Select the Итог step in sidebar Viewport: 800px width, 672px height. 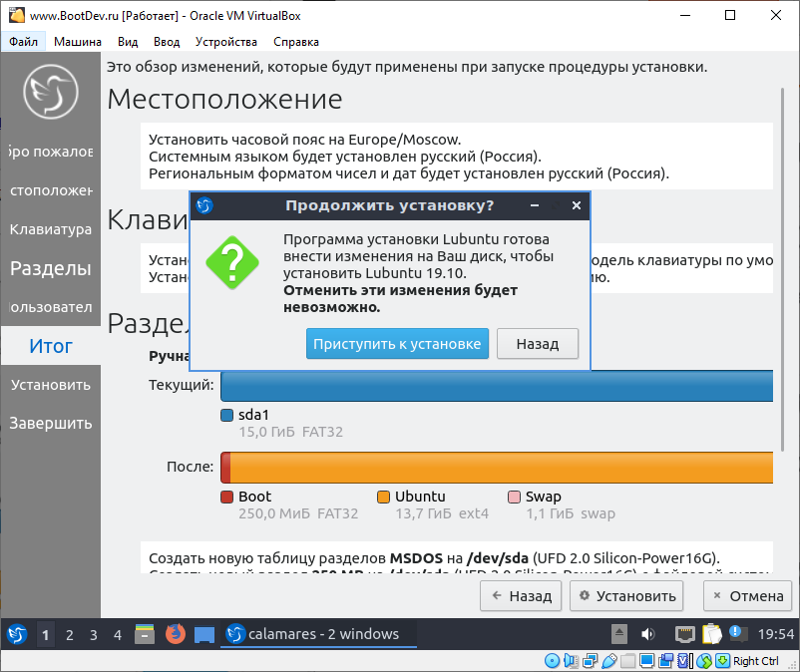(x=51, y=346)
